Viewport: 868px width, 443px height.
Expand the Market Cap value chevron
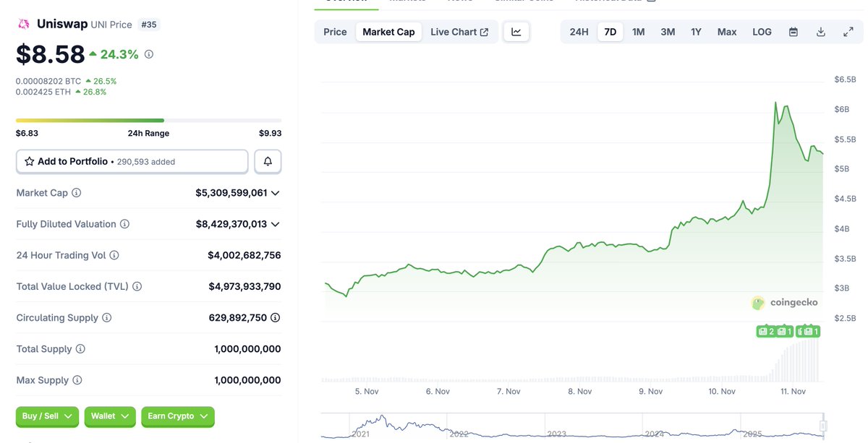pos(276,193)
